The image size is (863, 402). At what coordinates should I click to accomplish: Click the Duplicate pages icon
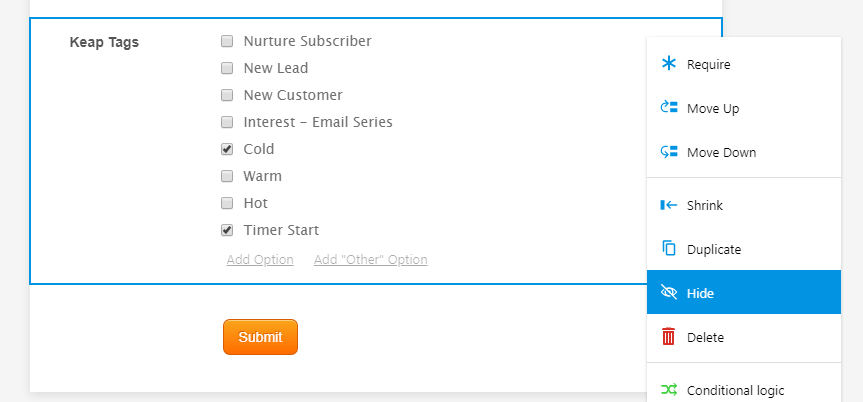pyautogui.click(x=669, y=249)
